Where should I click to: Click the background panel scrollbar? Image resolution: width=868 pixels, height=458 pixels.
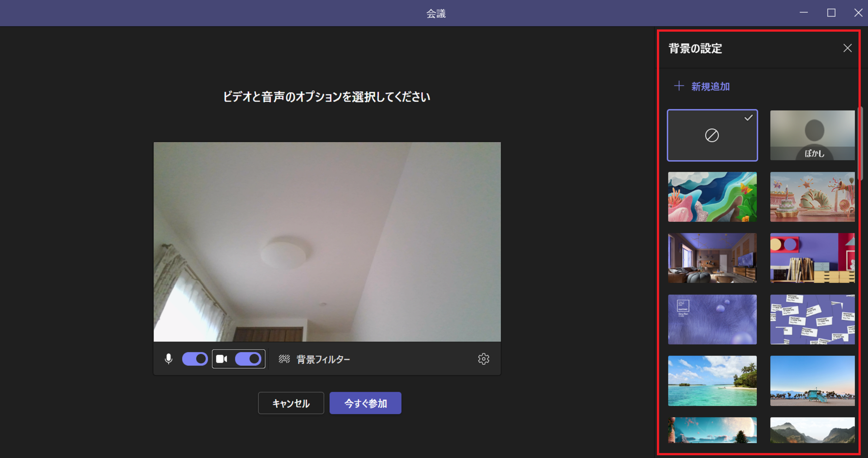click(861, 144)
